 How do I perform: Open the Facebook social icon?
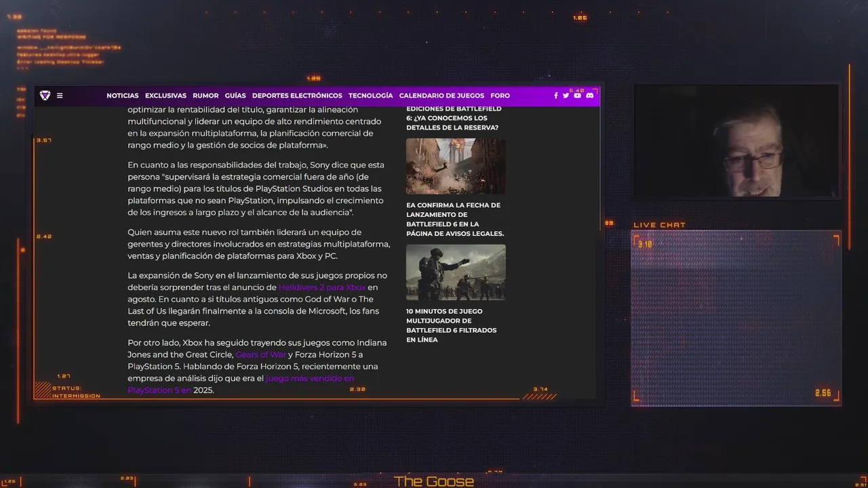coord(556,96)
